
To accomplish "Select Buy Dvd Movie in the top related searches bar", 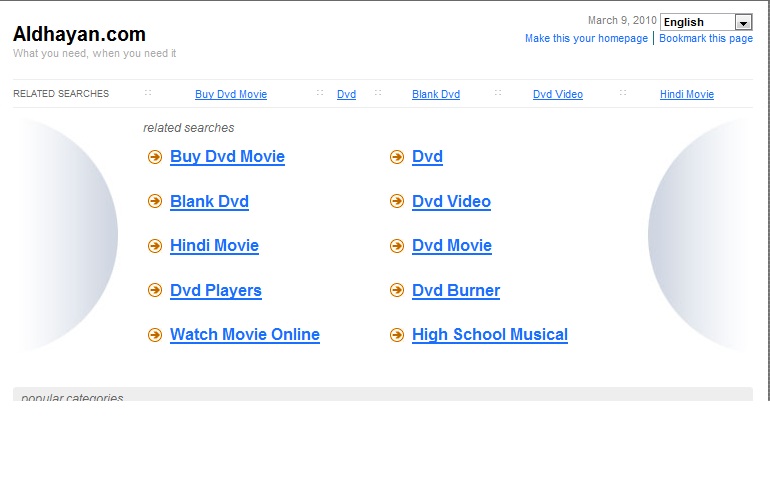I will click(x=231, y=94).
